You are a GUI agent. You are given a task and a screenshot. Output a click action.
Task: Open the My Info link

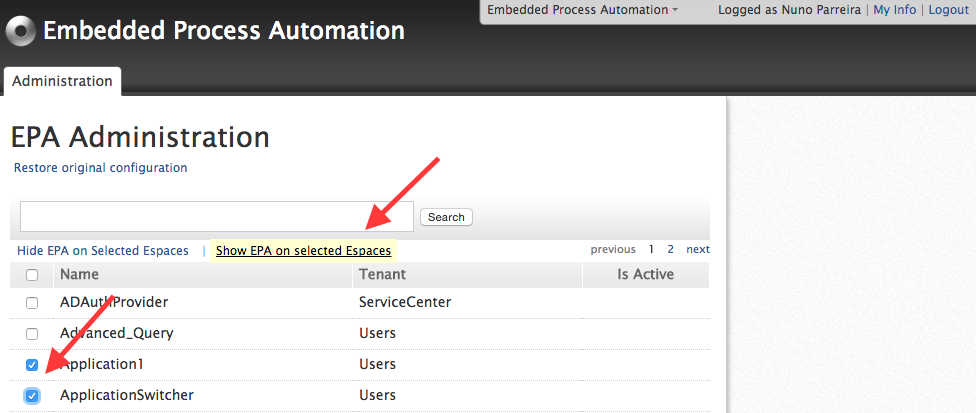(894, 10)
